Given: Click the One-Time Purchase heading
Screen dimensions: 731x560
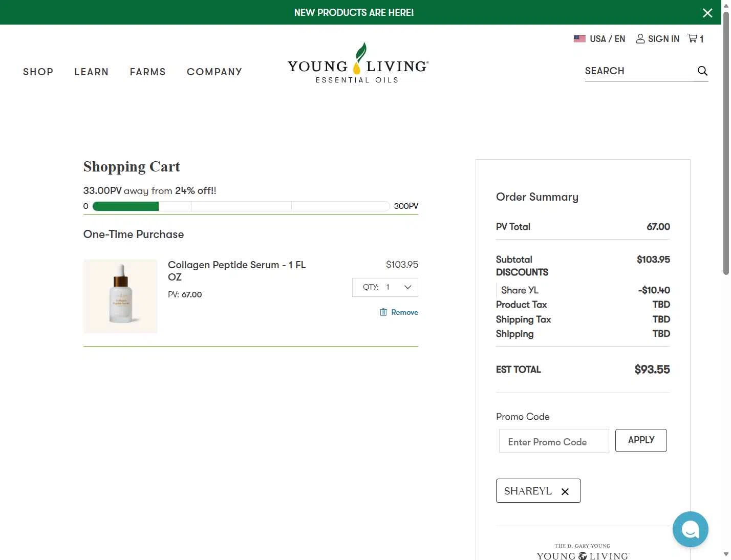Looking at the screenshot, I should click(x=134, y=234).
